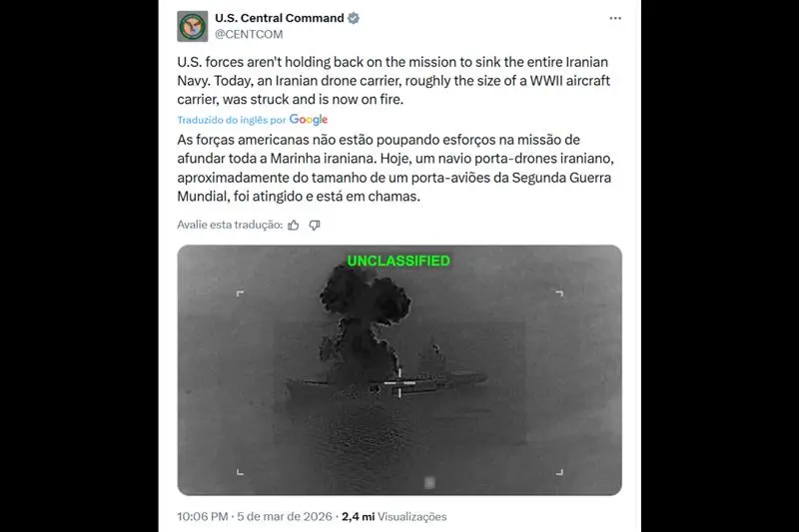This screenshot has width=799, height=532.
Task: Click the original English tweet text
Action: [394, 81]
